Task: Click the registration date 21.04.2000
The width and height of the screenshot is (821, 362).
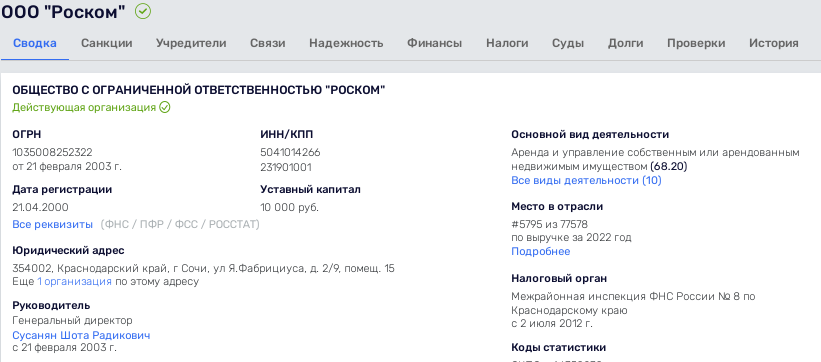Action: [40, 207]
